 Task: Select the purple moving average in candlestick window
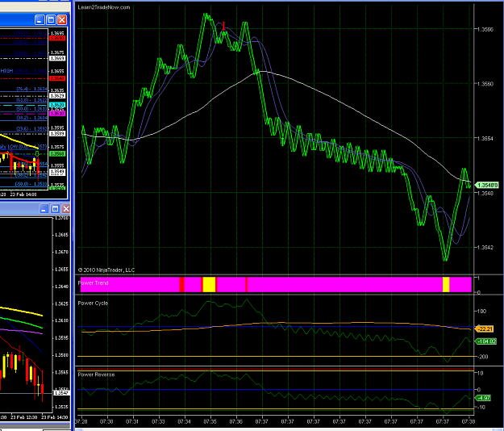pyautogui.click(x=21, y=331)
